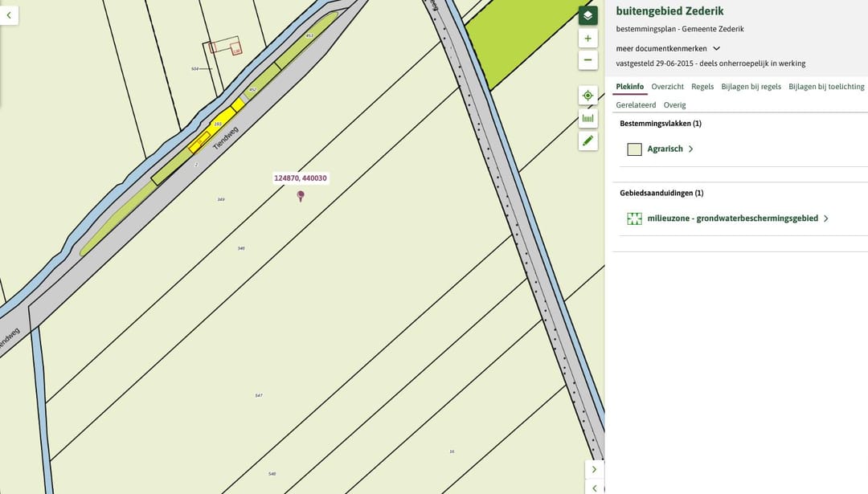This screenshot has height=494, width=868.
Task: Zoom in on the map
Action: [x=588, y=39]
